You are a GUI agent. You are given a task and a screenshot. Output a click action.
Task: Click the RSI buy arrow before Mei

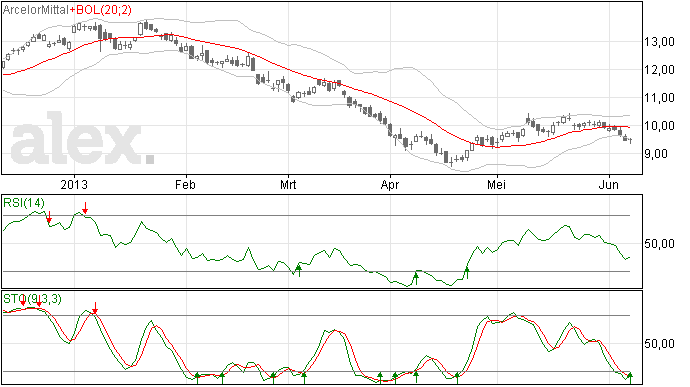467,273
